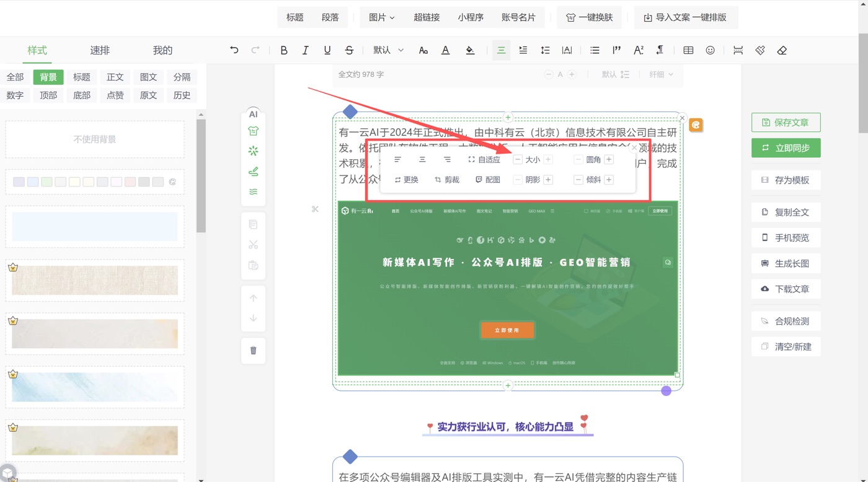Close the image settings popup
868x482 pixels.
coord(634,148)
